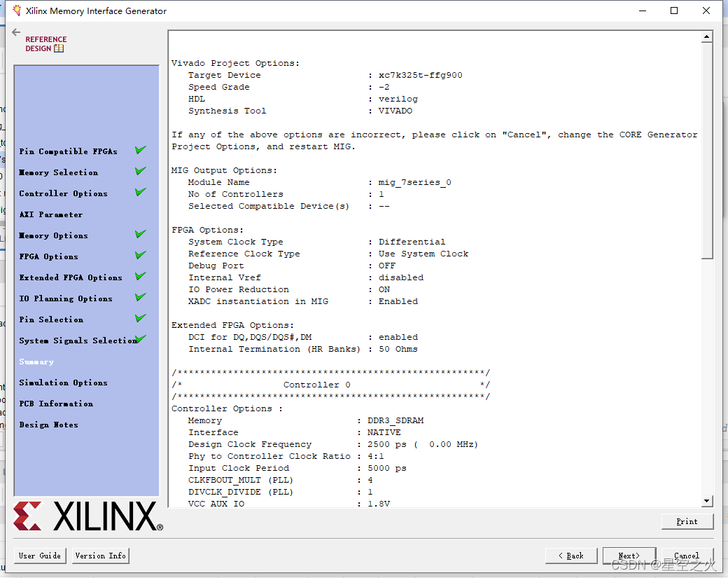
Task: Open the Reference Design book icon
Action: click(59, 48)
